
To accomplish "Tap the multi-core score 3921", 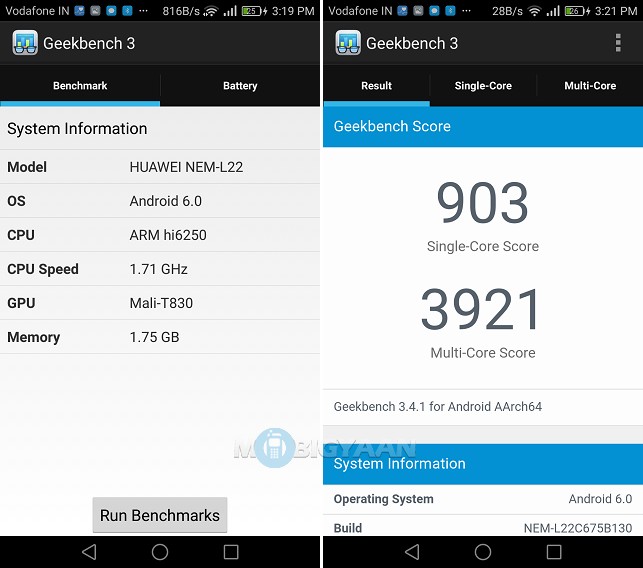I will pyautogui.click(x=481, y=309).
